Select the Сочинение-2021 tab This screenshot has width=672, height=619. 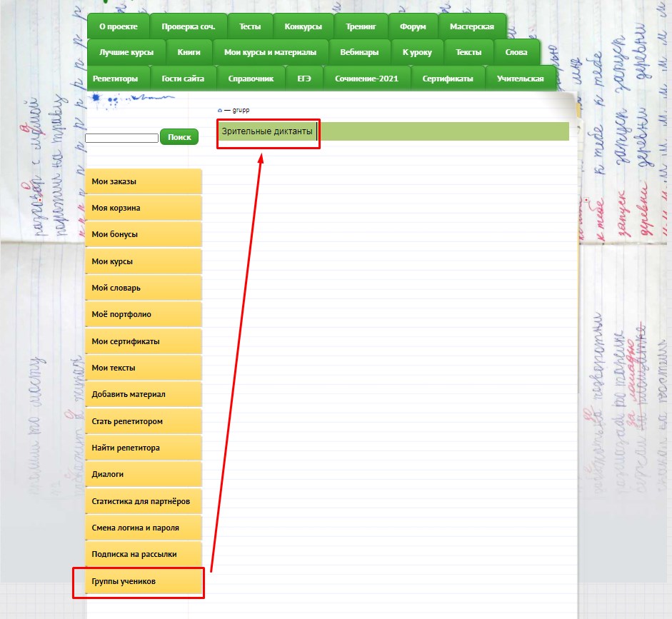(366, 79)
